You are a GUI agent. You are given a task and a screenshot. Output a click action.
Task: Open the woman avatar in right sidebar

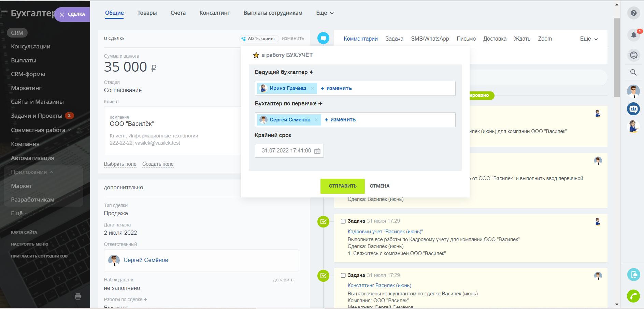pos(633,127)
